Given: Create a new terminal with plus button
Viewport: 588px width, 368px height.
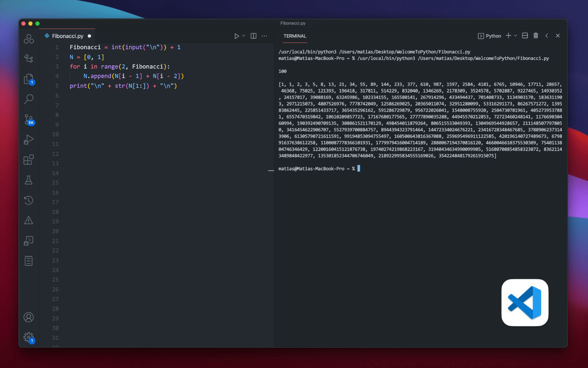Looking at the screenshot, I should (x=508, y=36).
